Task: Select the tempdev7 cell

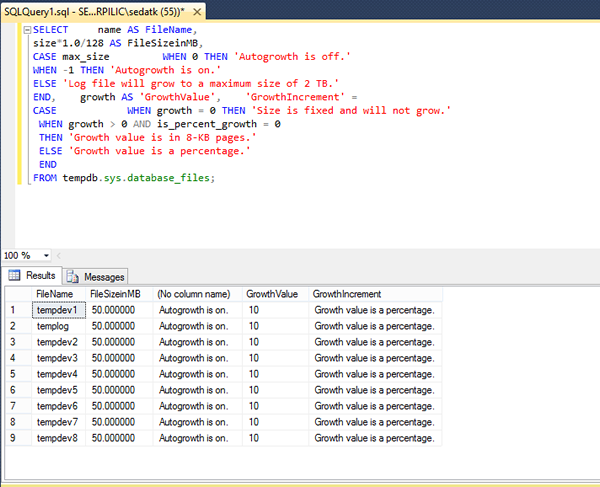Action: click(x=59, y=422)
